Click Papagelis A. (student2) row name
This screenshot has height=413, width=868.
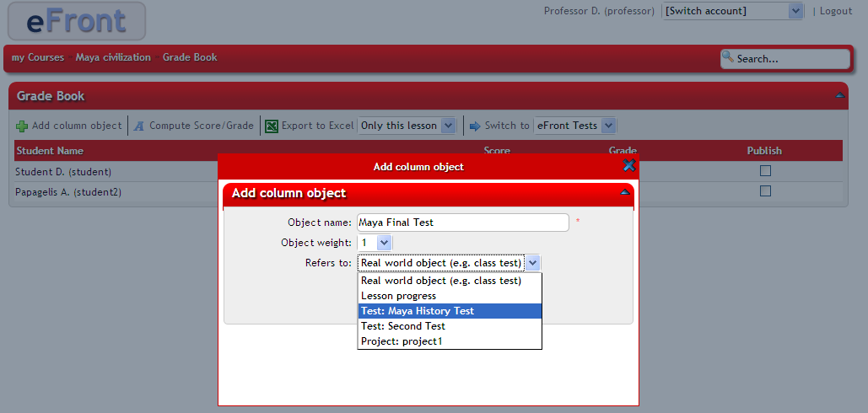[x=68, y=192]
